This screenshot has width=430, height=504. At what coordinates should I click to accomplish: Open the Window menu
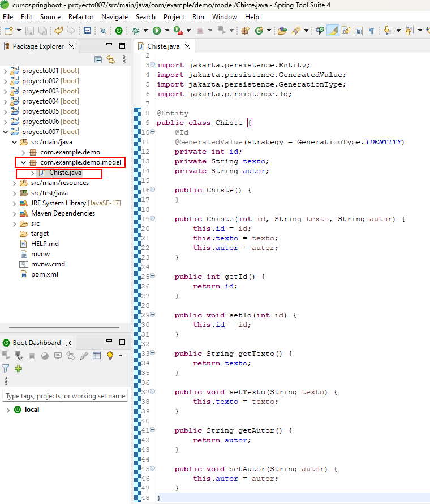[225, 17]
